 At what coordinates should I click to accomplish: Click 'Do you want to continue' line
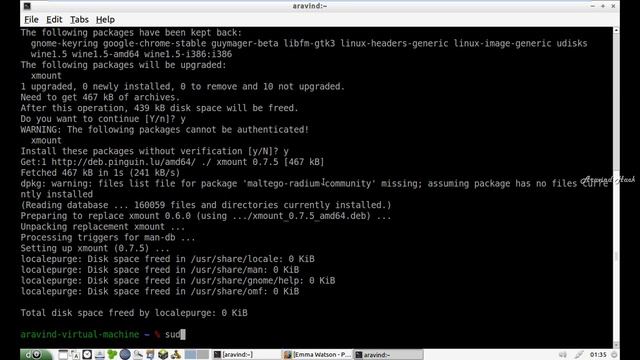pos(103,119)
